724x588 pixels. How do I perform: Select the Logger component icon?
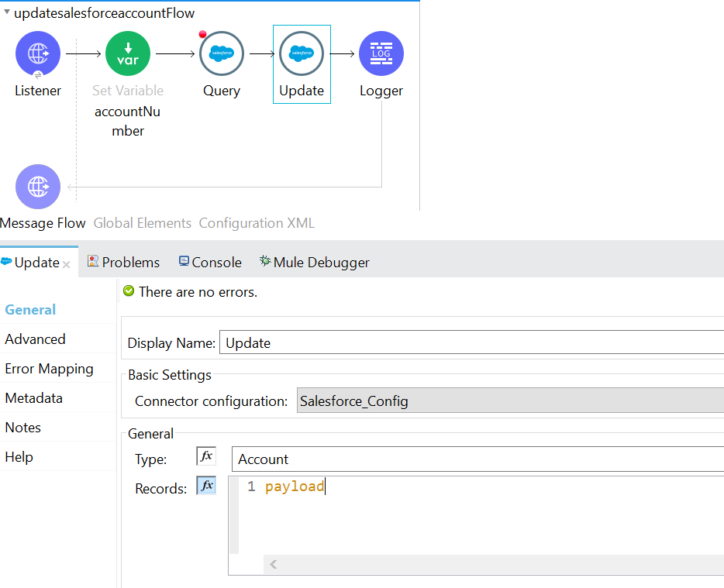click(381, 53)
